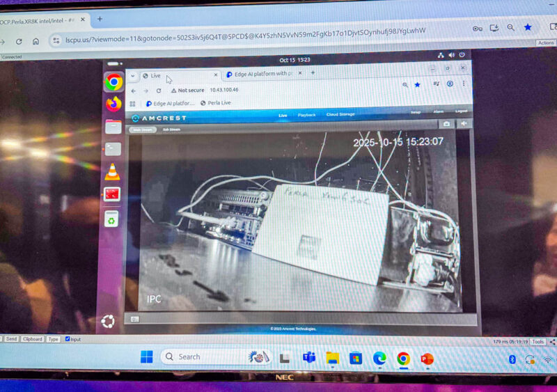Screen dimensions: 557x392
Task: Launch VLC media player cone icon
Action: 112,172
